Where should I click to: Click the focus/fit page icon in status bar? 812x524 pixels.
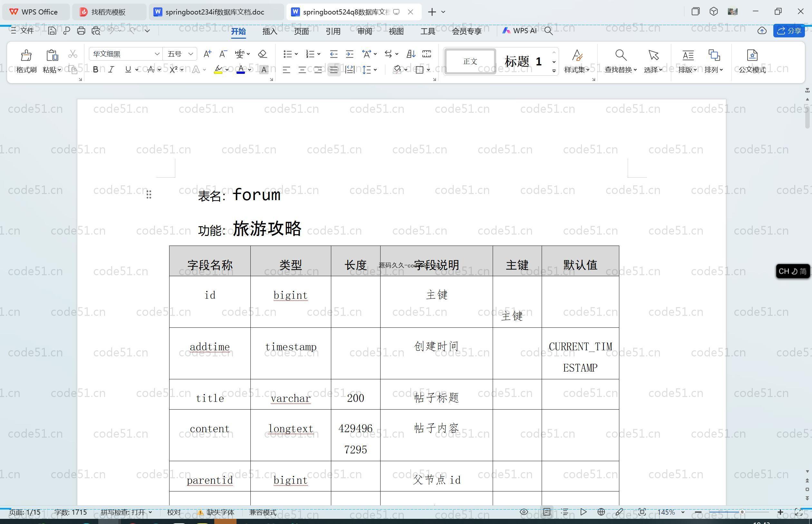tap(642, 512)
